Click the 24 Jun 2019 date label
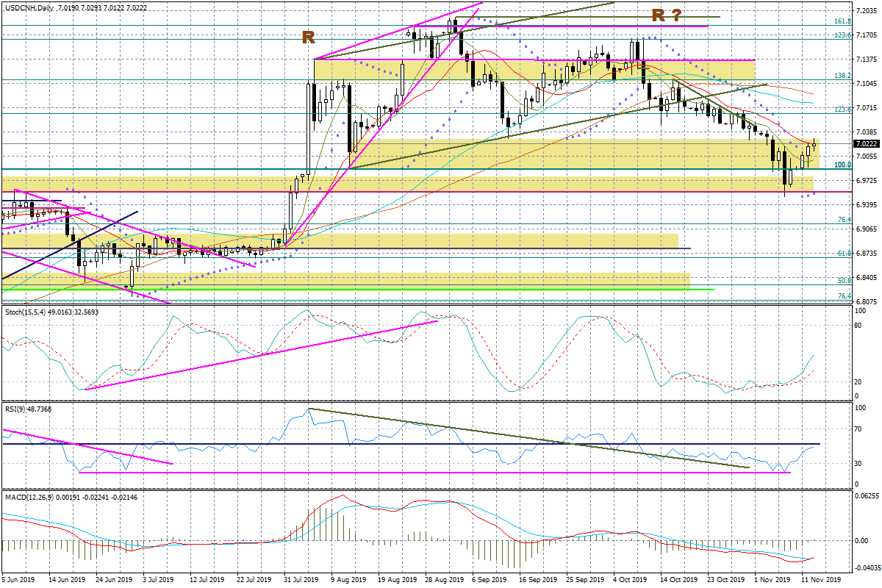This screenshot has width=882, height=588. point(115,581)
